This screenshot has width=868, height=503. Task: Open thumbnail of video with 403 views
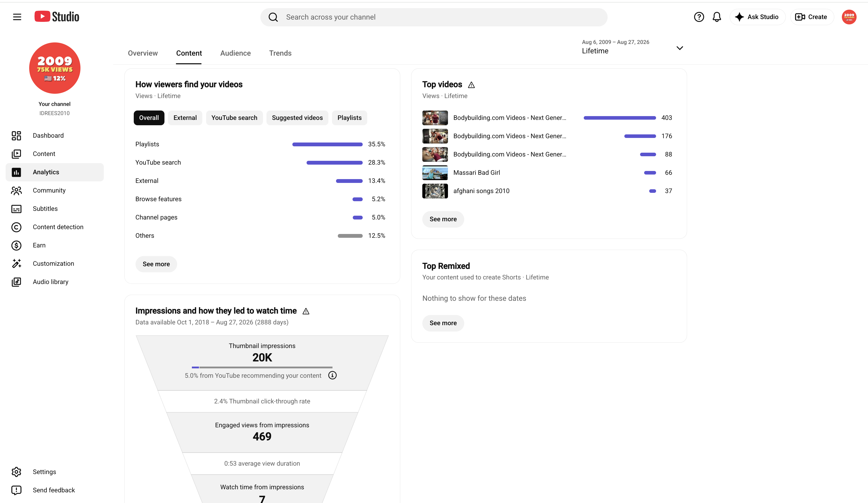(x=435, y=118)
